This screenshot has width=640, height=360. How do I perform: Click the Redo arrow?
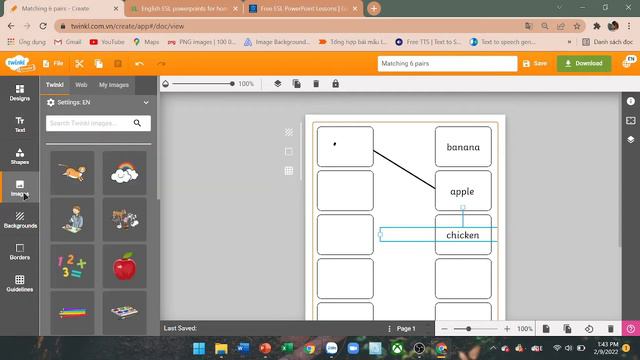161,64
